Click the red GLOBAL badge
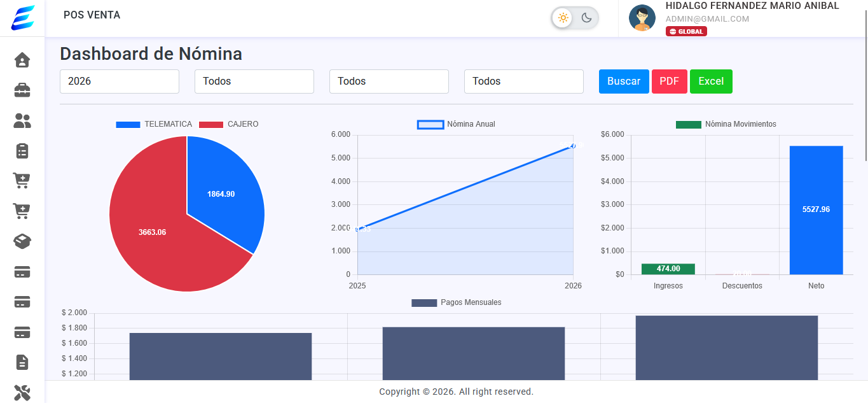Image resolution: width=868 pixels, height=403 pixels. coord(686,31)
